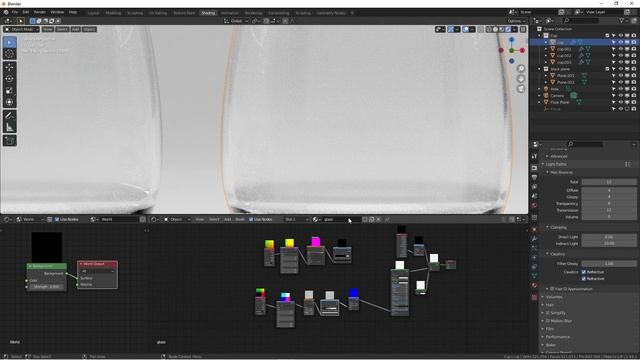Enable Motion Blur checkbox
640x360 pixels.
click(548, 321)
